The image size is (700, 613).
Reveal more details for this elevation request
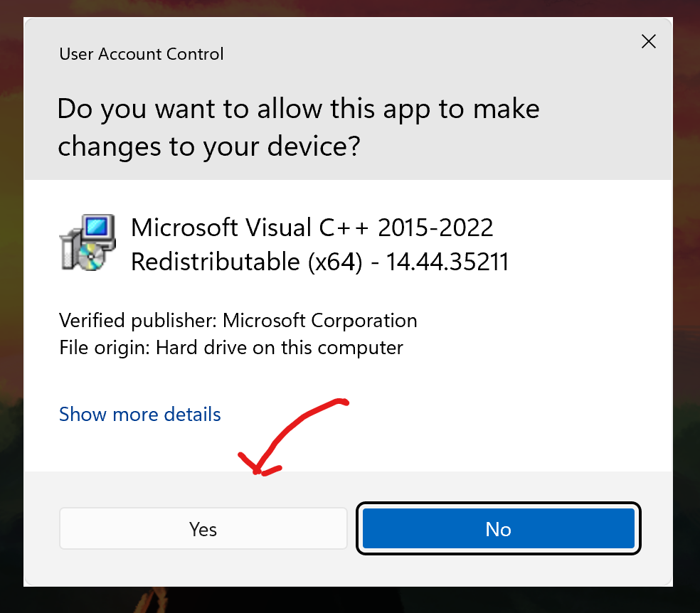(139, 414)
